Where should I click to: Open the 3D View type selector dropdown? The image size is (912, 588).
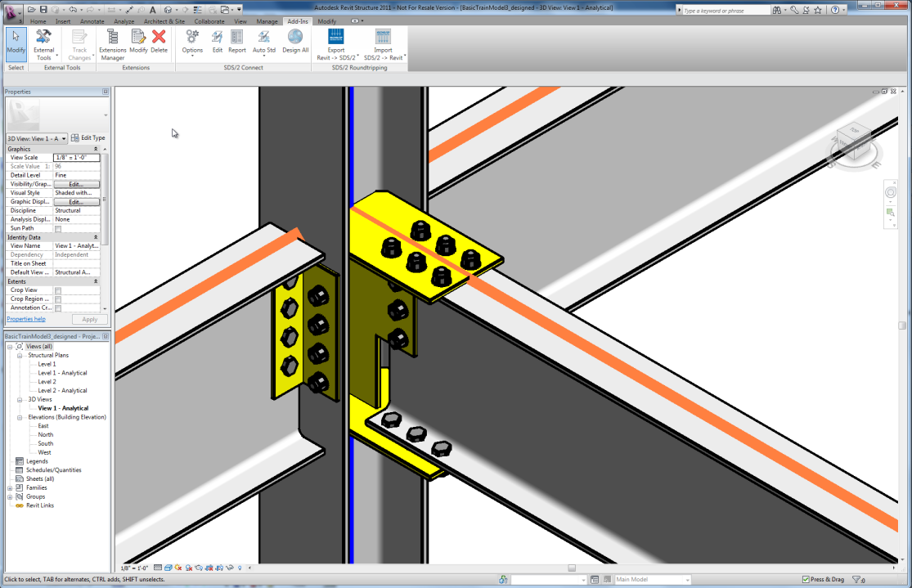[36, 138]
